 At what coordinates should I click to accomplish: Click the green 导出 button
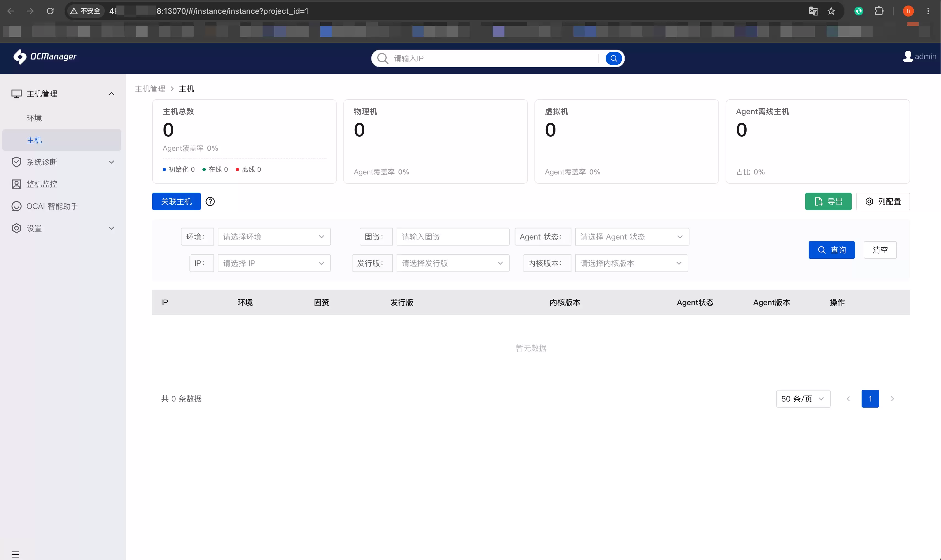[x=828, y=201]
